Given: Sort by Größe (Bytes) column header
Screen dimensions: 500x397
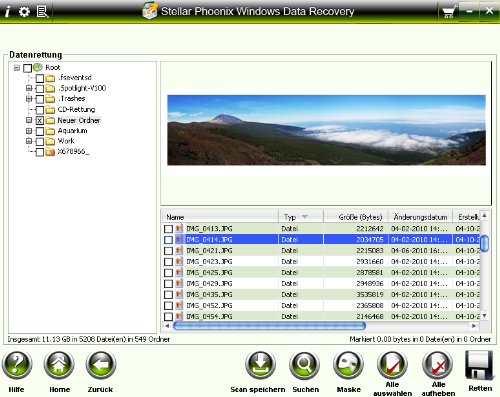Looking at the screenshot, I should [x=356, y=217].
